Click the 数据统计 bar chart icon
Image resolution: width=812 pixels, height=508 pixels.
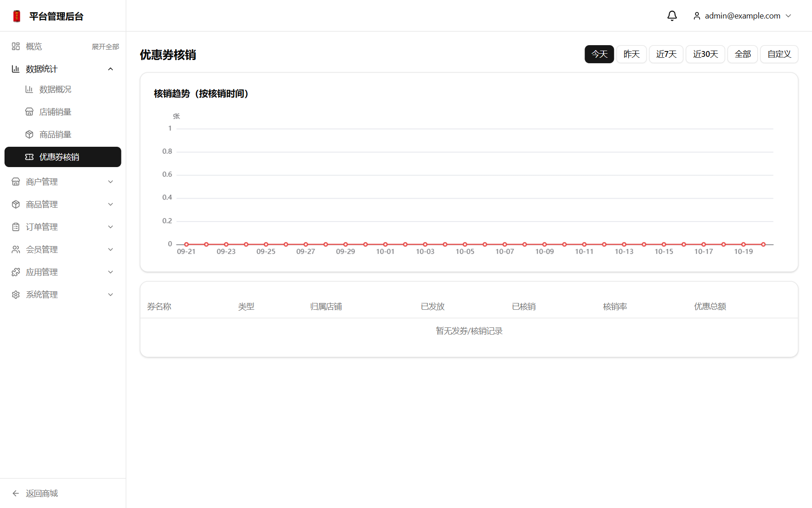point(16,69)
